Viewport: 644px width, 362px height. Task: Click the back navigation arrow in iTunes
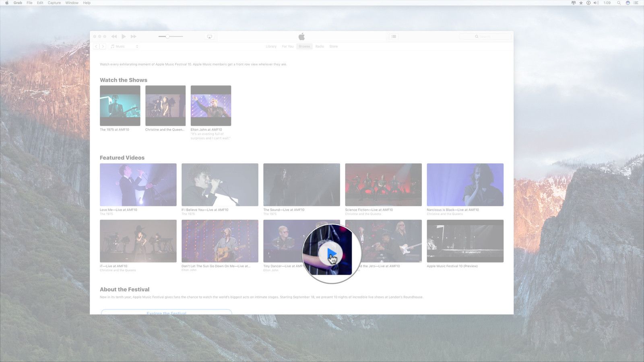[x=96, y=46]
